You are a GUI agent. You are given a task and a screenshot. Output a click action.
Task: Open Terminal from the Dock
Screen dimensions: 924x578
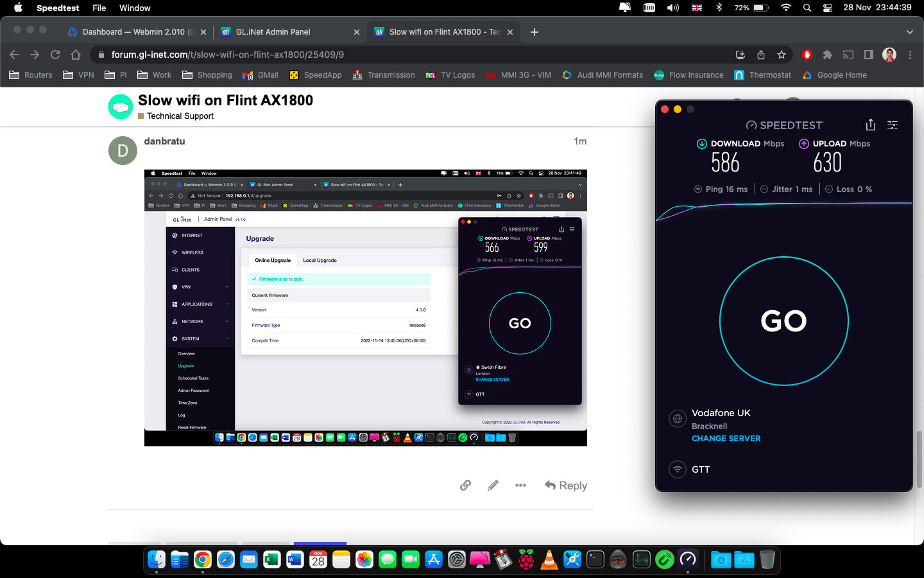click(595, 559)
